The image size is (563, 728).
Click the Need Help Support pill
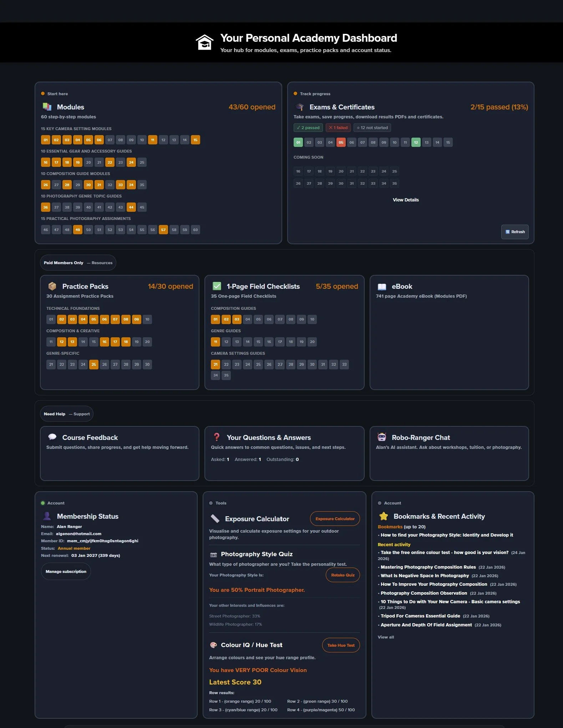pos(67,414)
